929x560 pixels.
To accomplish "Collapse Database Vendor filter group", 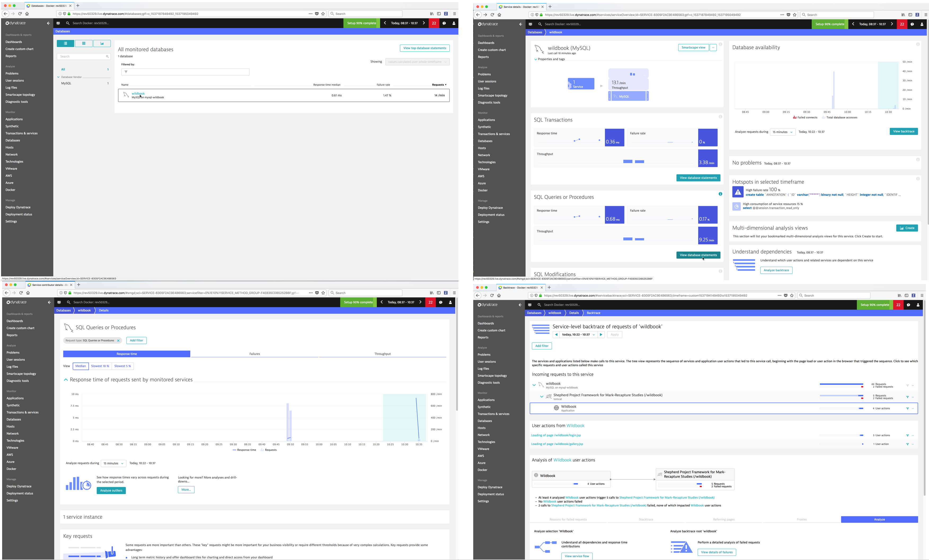I will (59, 77).
